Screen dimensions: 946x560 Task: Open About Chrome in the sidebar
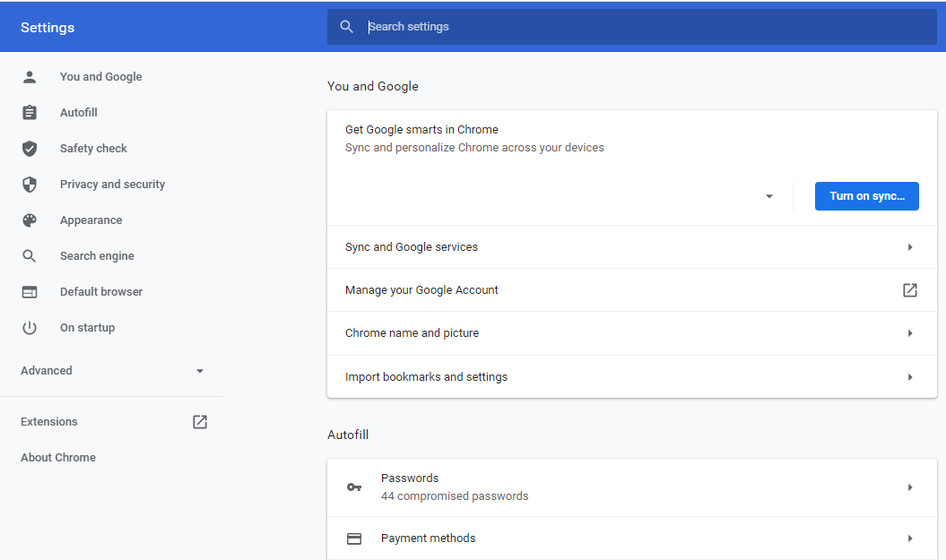pyautogui.click(x=58, y=458)
